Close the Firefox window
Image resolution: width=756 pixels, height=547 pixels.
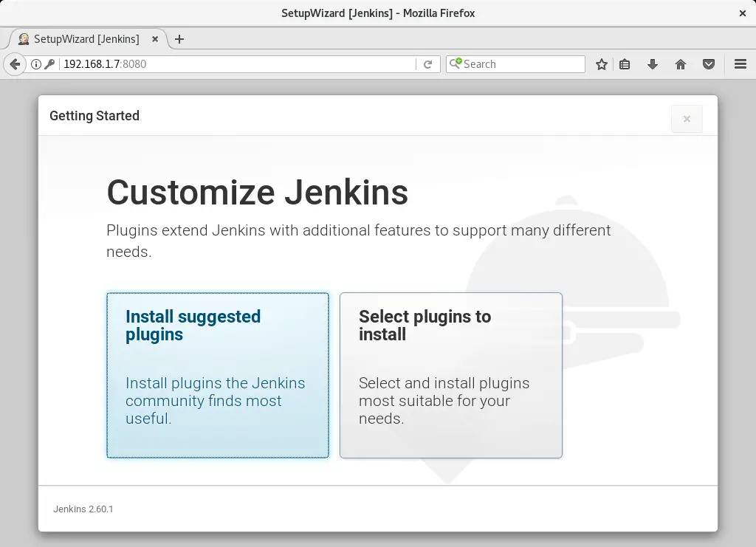tap(743, 13)
